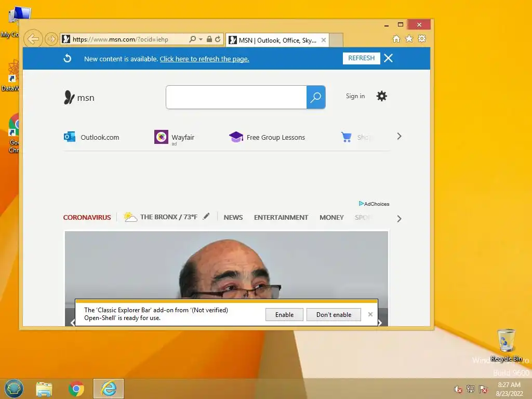
Task: Close the add-on notification bar
Action: point(370,314)
